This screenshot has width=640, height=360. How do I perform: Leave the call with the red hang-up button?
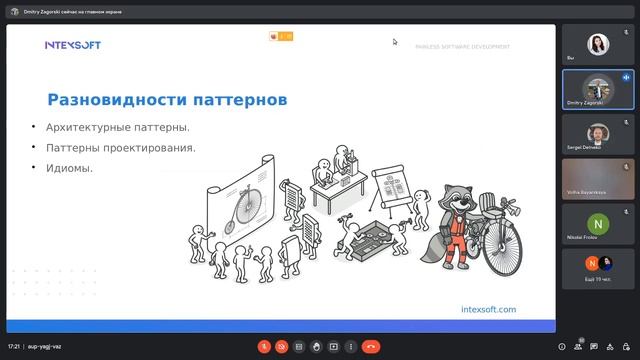(371, 347)
